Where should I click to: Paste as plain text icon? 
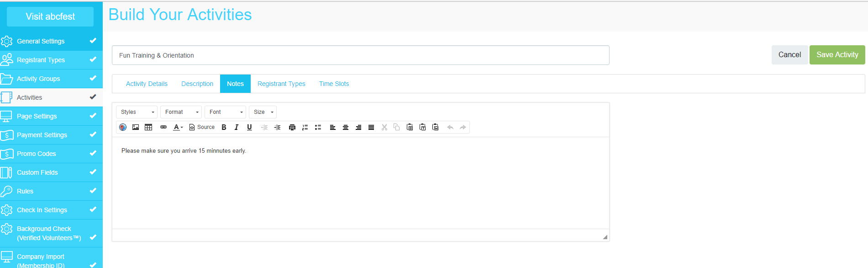click(423, 127)
